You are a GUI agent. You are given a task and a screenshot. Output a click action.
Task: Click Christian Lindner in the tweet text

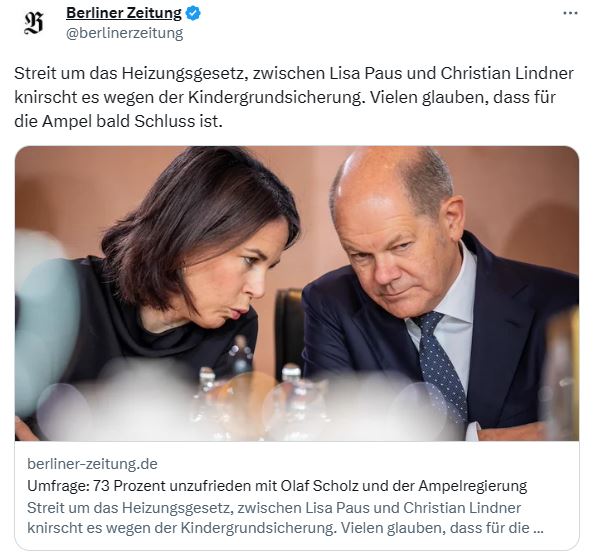(x=507, y=73)
